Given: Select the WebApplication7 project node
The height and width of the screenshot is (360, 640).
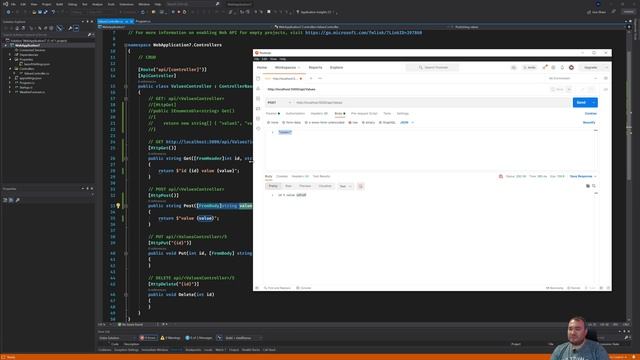Looking at the screenshot, I should (27, 45).
